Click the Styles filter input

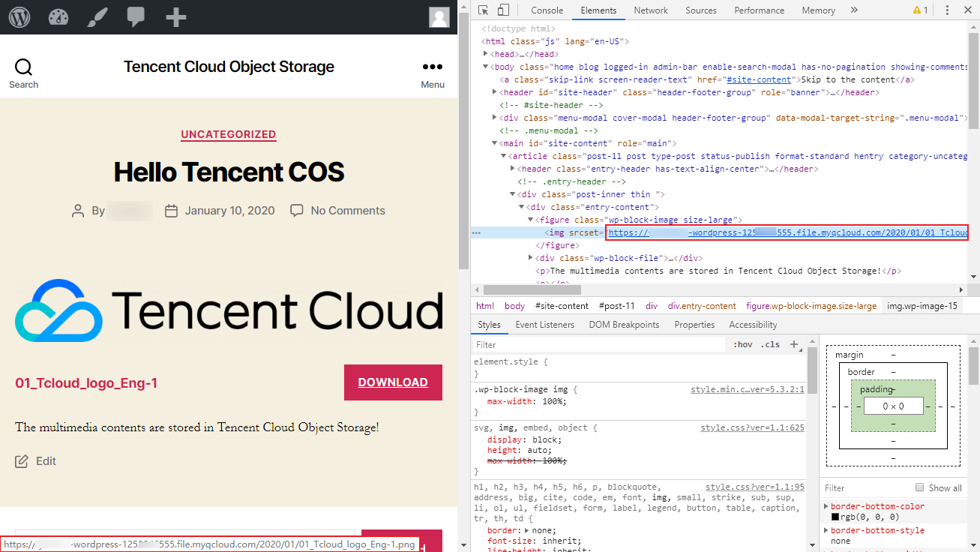coord(599,345)
